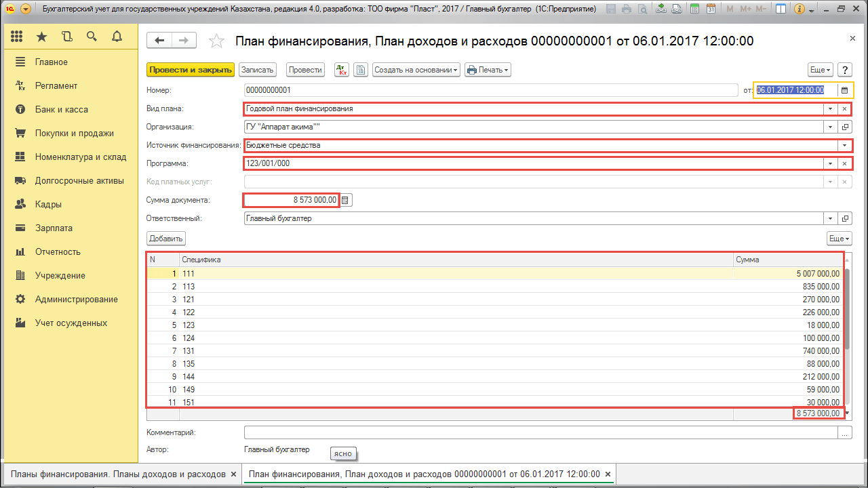Switch to the Планы финансирования tab
868x488 pixels.
point(115,474)
